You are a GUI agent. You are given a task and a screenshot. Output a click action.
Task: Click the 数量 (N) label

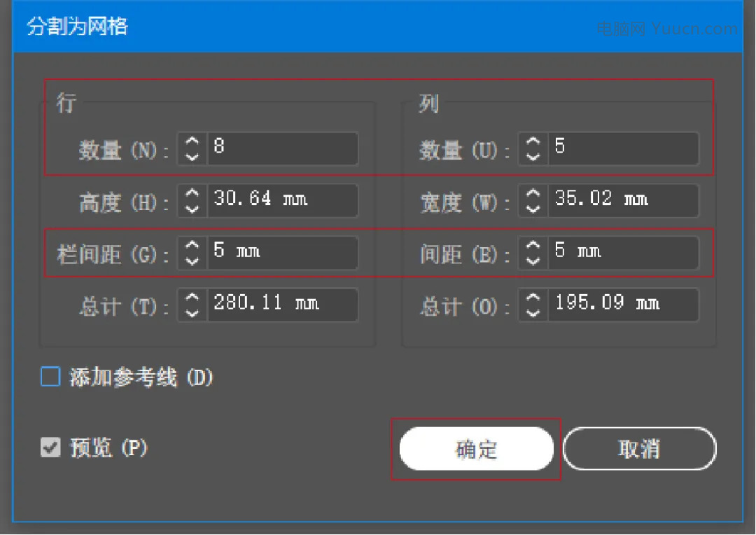[x=124, y=151]
